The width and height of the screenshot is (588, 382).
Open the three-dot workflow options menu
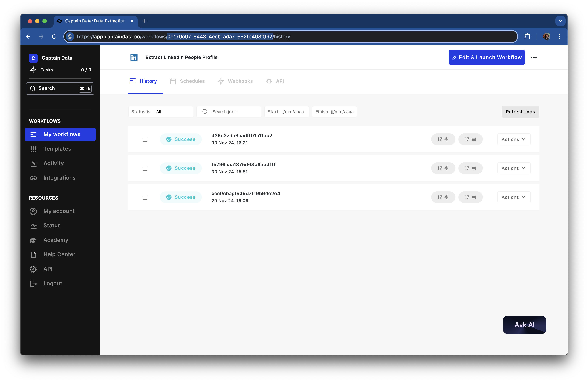pos(534,58)
